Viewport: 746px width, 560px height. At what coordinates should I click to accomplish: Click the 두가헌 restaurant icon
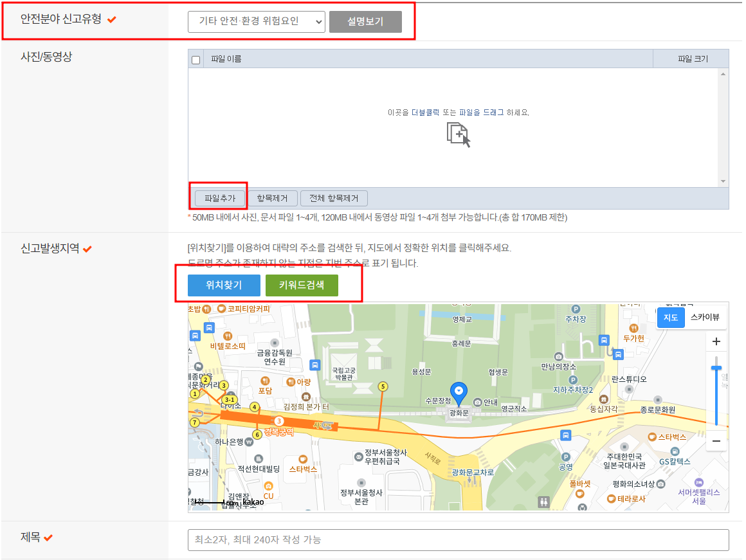point(633,328)
